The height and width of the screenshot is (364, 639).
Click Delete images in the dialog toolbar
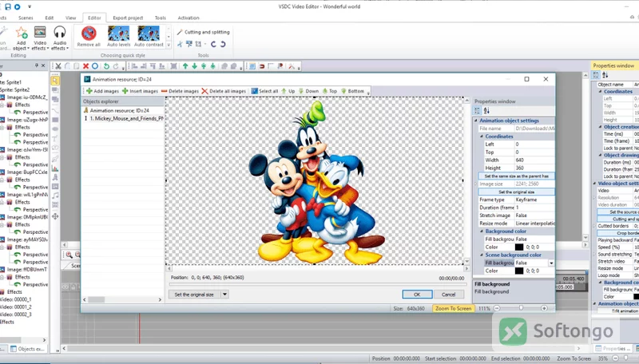click(x=180, y=91)
